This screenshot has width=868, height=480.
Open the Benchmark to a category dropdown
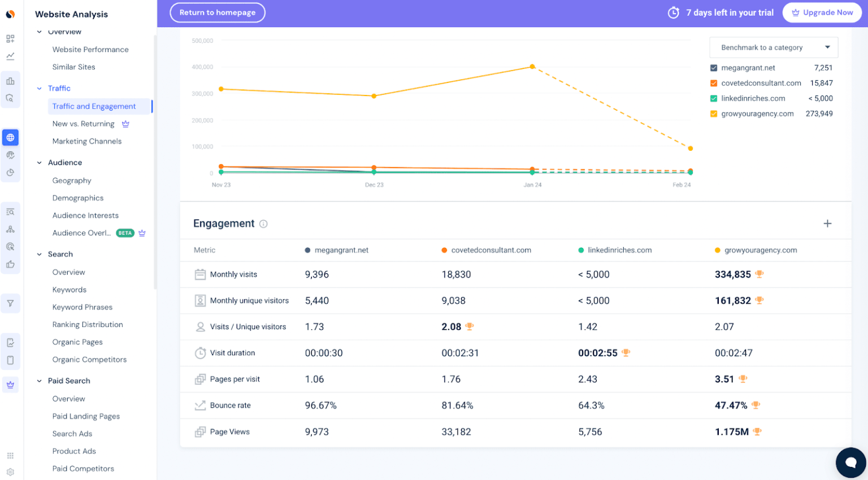pos(773,47)
